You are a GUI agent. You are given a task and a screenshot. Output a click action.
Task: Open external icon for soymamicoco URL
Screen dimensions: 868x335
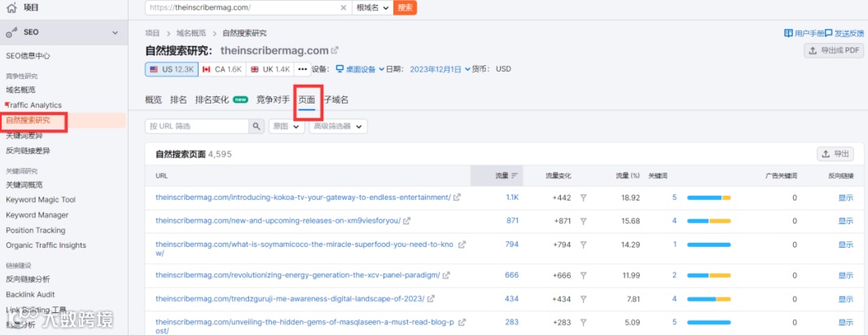coord(462,245)
